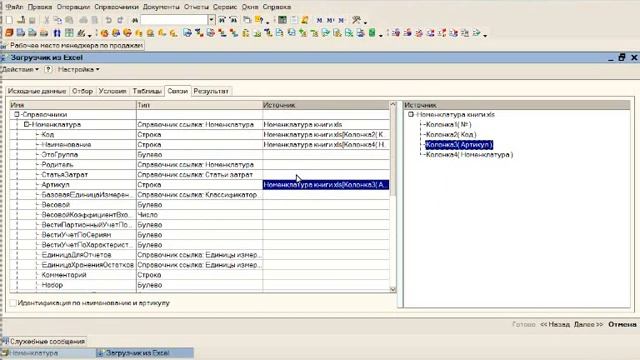
Task: Open the calculator toolbar icon
Action: tap(282, 20)
